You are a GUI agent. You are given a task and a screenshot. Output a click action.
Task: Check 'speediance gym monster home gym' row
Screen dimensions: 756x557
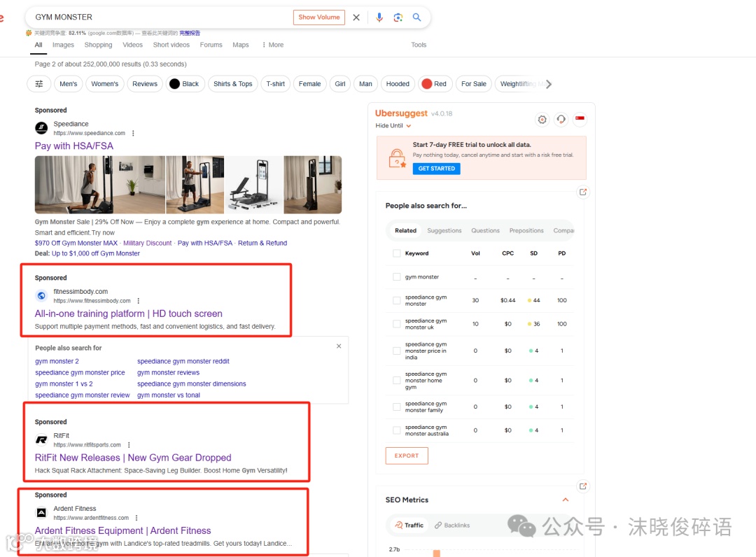coord(396,381)
